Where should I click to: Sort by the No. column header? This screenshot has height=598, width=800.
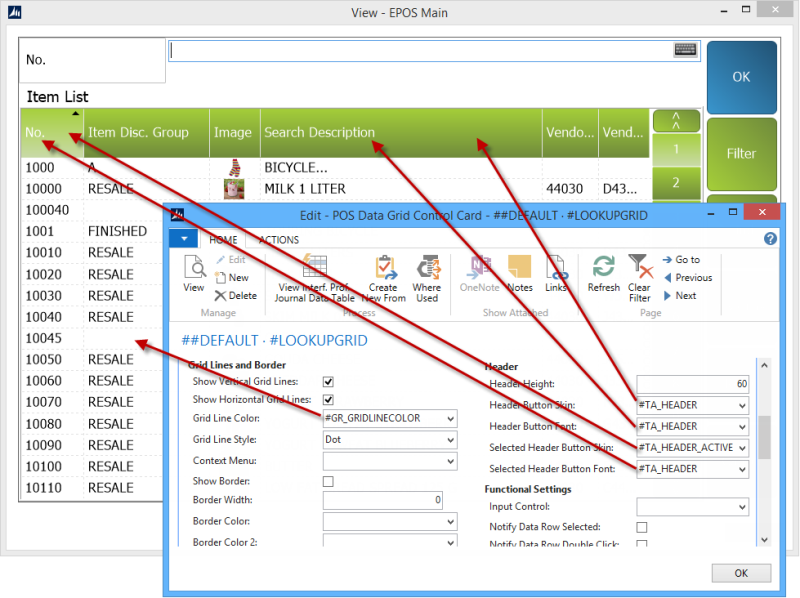coord(52,133)
